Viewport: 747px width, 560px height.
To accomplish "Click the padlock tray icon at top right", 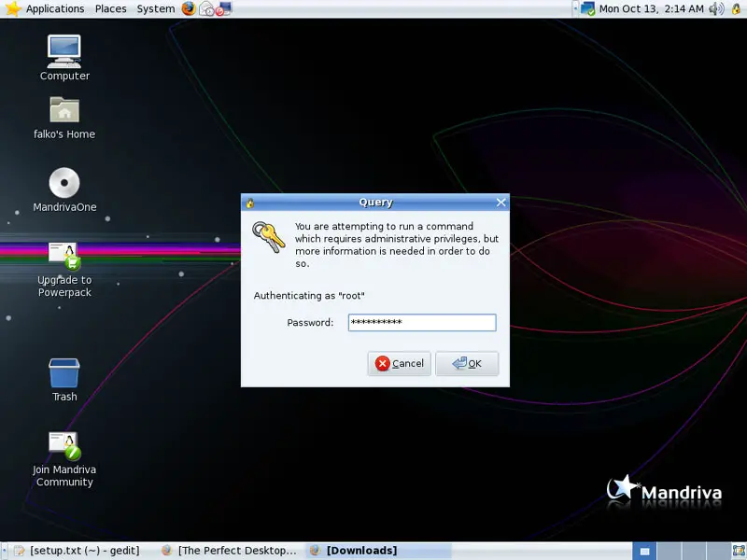I will coord(736,8).
